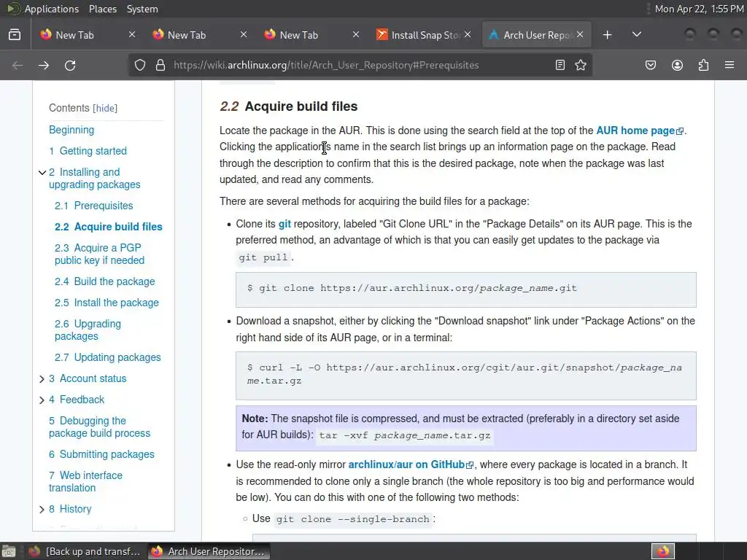Screen dimensions: 747x560
Task: Expand the 3 Account status section
Action: (42, 379)
